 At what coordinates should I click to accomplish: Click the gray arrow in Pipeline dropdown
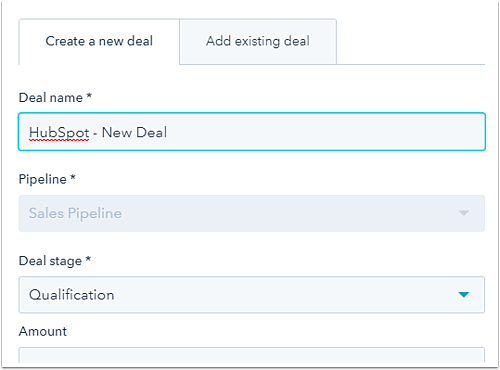[x=464, y=213]
